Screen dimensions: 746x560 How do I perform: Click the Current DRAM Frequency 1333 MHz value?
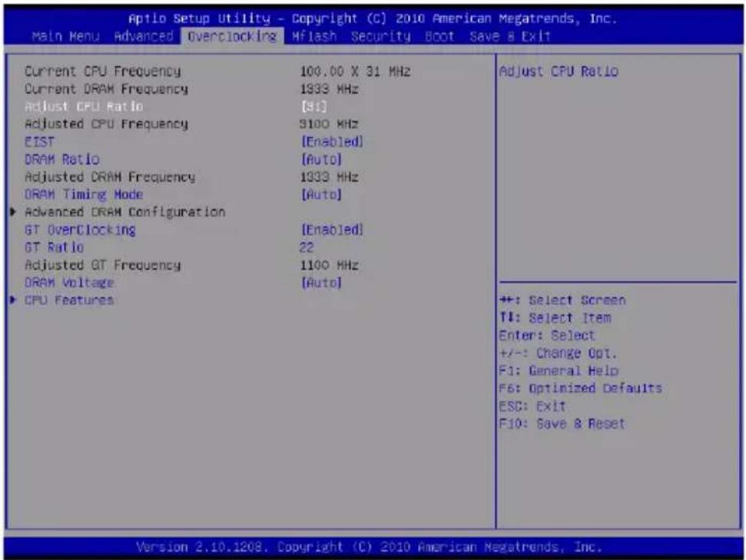click(330, 89)
